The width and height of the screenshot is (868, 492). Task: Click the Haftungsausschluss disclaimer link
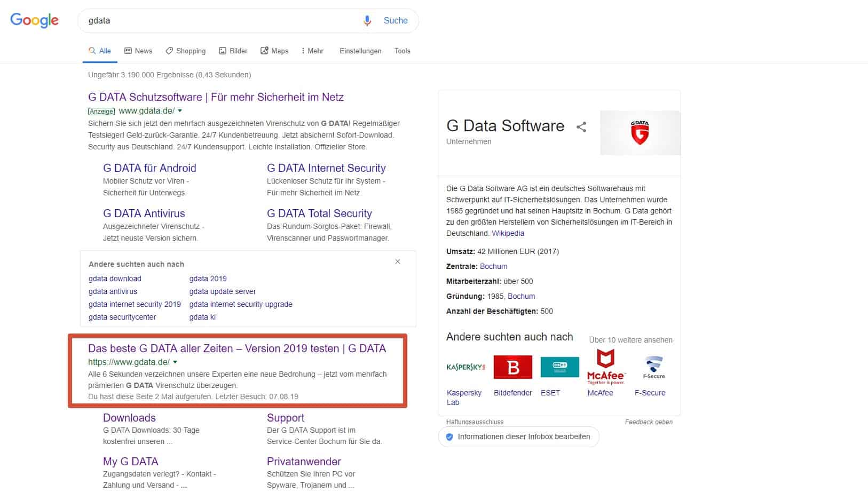[475, 422]
